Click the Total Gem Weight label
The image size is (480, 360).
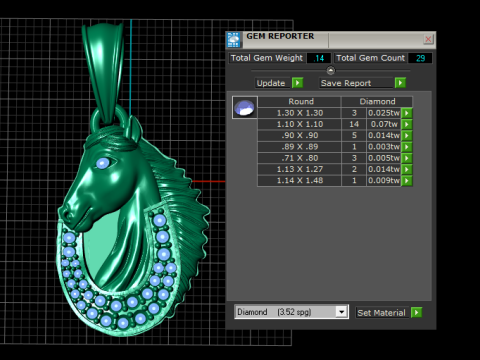(x=267, y=58)
